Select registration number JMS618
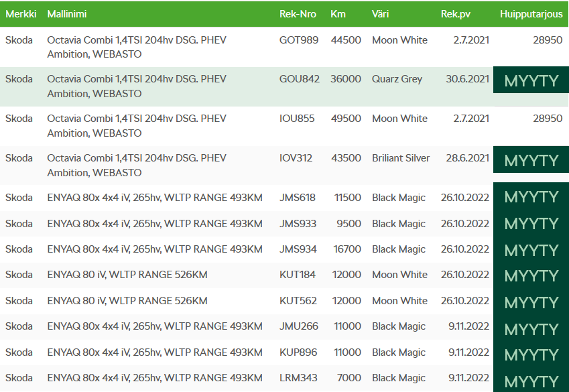The height and width of the screenshot is (392, 569). [297, 198]
